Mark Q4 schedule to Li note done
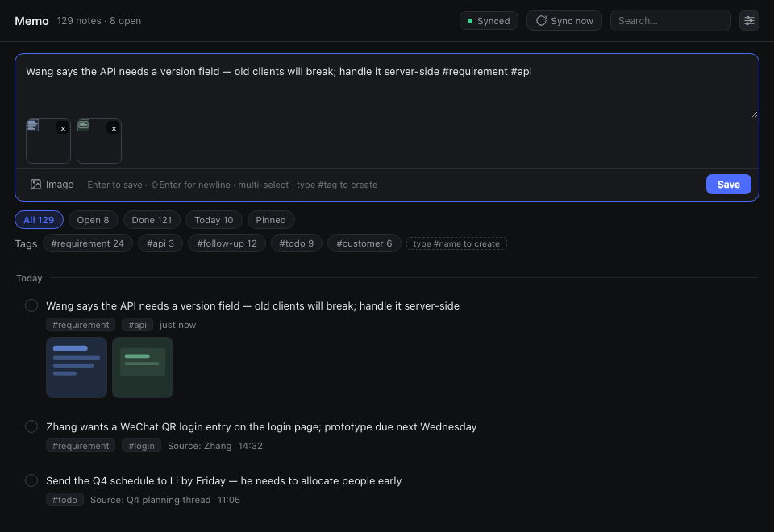The width and height of the screenshot is (774, 532). 31,480
